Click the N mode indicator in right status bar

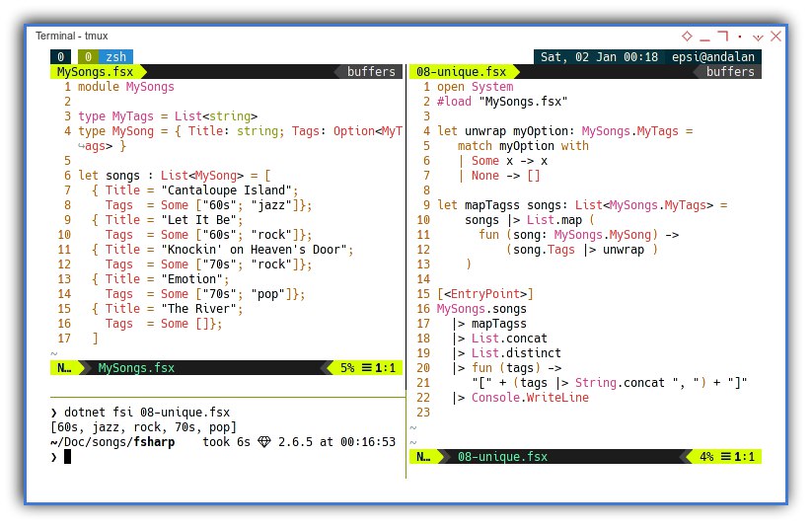(x=423, y=457)
